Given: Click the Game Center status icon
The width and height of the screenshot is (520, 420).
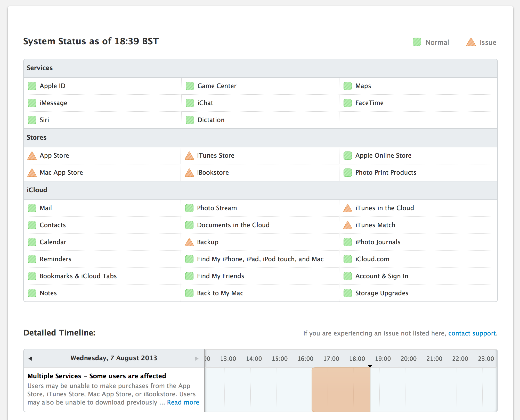Looking at the screenshot, I should pos(190,86).
